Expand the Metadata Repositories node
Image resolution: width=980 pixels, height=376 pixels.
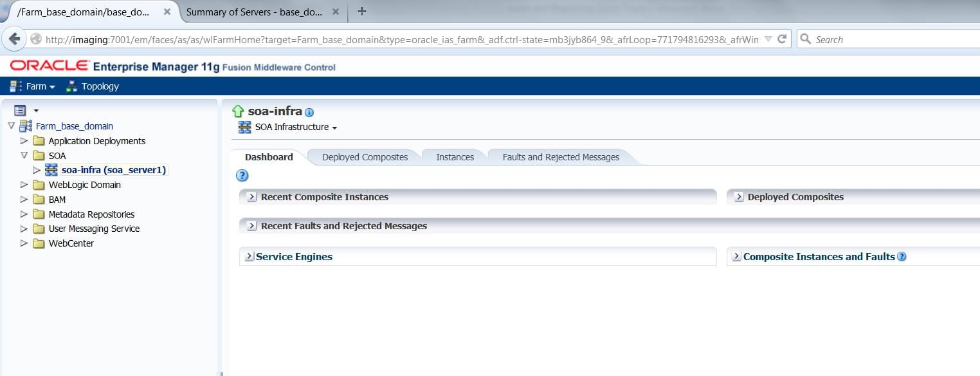point(24,214)
